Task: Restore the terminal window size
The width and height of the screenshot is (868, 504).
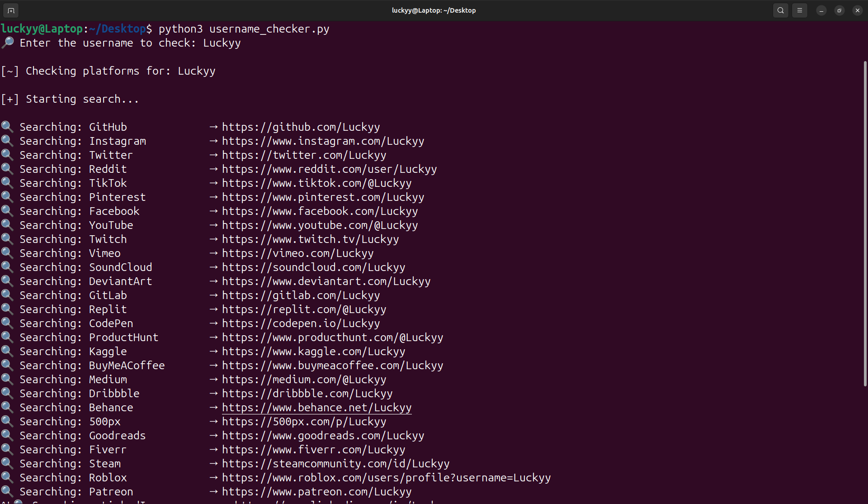Action: [x=839, y=10]
